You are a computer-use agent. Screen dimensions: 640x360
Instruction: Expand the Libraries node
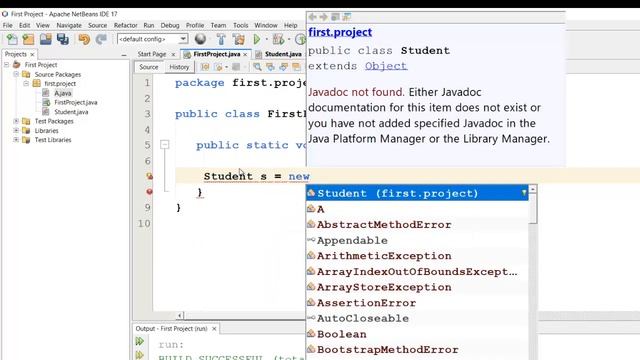click(x=16, y=131)
